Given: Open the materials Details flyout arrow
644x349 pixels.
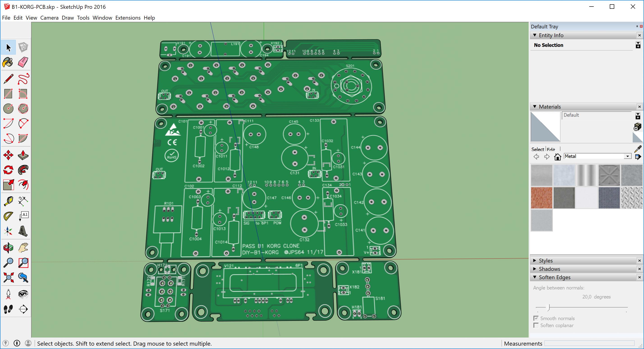Looking at the screenshot, I should pyautogui.click(x=638, y=157).
